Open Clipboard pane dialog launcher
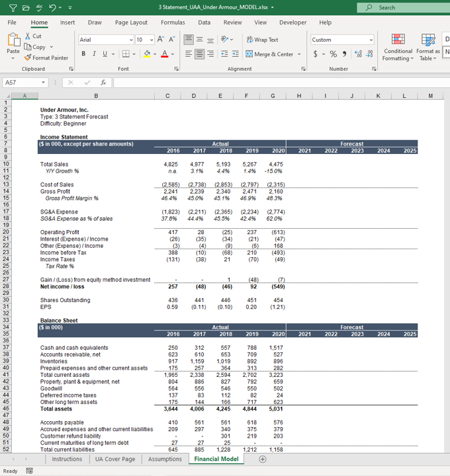Image resolution: width=450 pixels, height=476 pixels. click(71, 69)
